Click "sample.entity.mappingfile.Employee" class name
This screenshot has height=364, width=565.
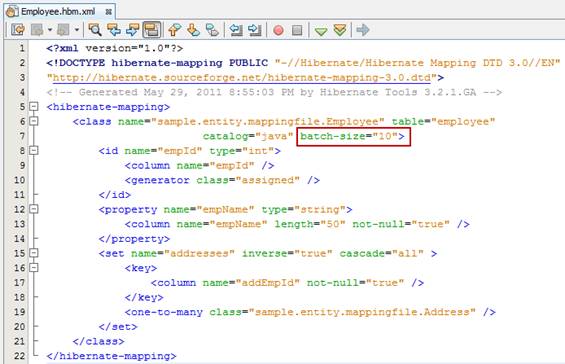pyautogui.click(x=268, y=121)
